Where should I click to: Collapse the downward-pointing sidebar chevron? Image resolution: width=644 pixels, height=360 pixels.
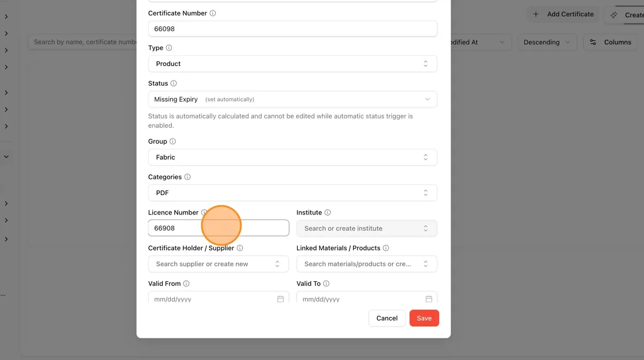[6, 156]
